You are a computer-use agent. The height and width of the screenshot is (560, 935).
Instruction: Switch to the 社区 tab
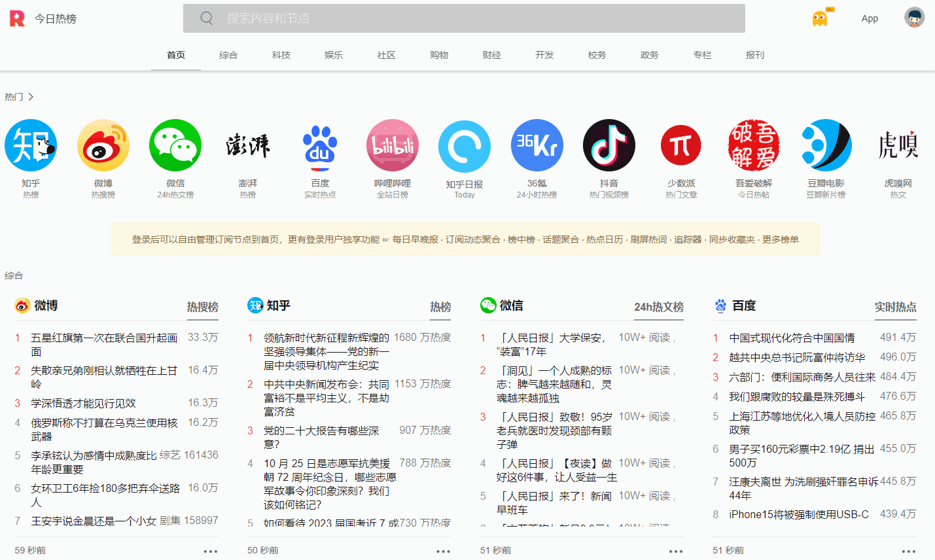pyautogui.click(x=387, y=55)
